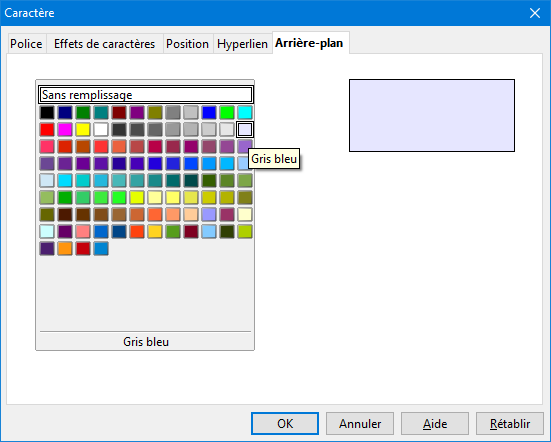Select the black color swatch

point(47,112)
